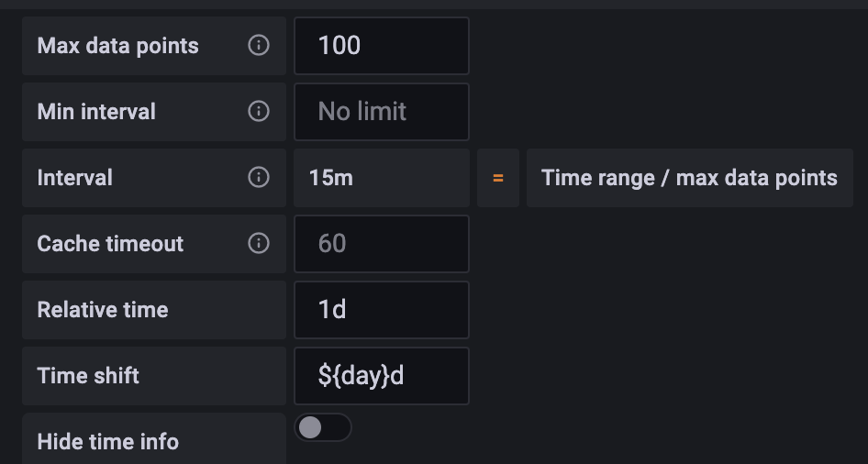Click the Relative time field showing 1d
This screenshot has height=464, width=868.
pyautogui.click(x=382, y=310)
